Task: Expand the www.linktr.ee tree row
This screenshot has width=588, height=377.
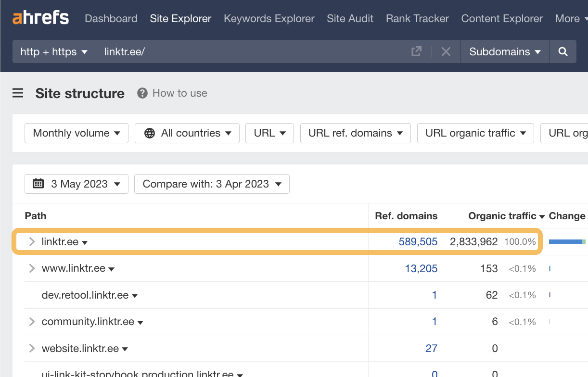Action: 31,268
